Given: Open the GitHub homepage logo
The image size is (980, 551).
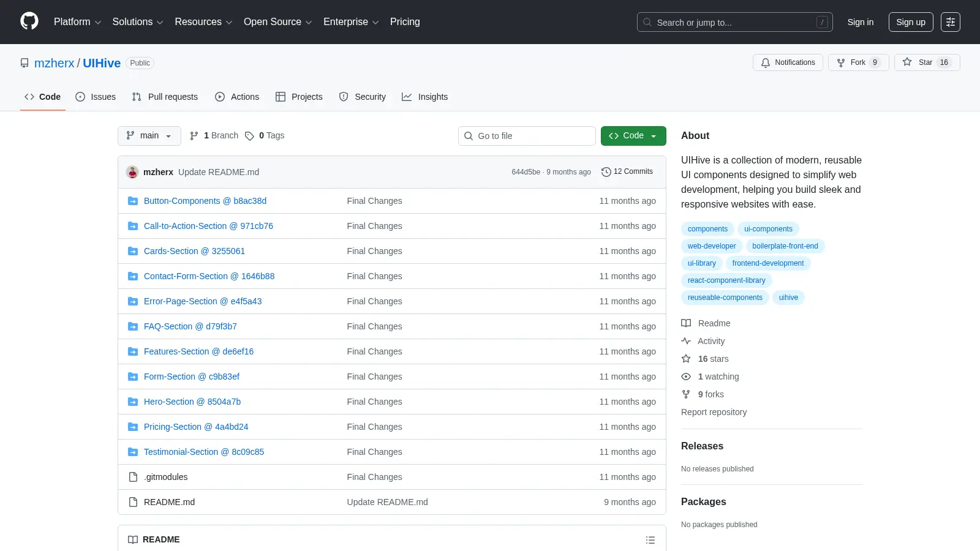Looking at the screenshot, I should [29, 21].
